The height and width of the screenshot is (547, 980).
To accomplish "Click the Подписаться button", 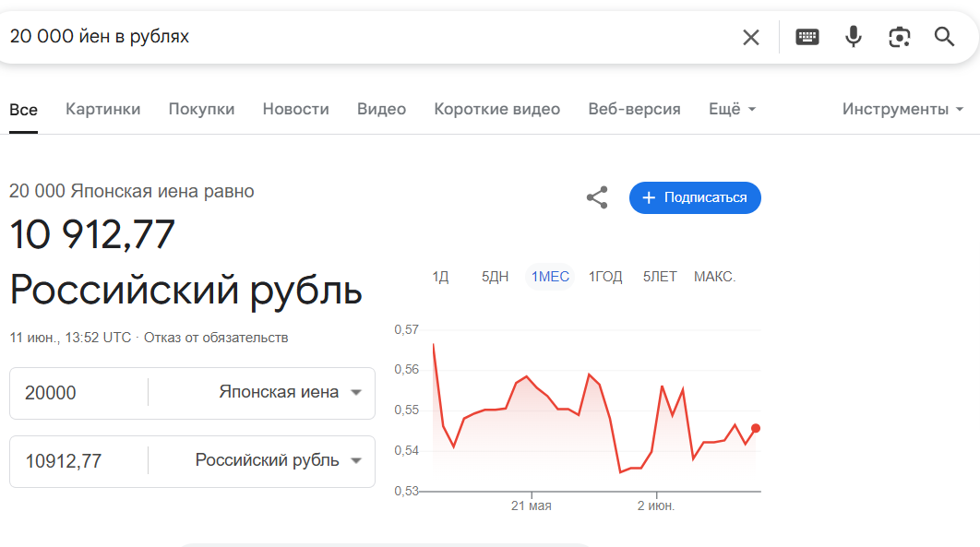I will [x=695, y=198].
